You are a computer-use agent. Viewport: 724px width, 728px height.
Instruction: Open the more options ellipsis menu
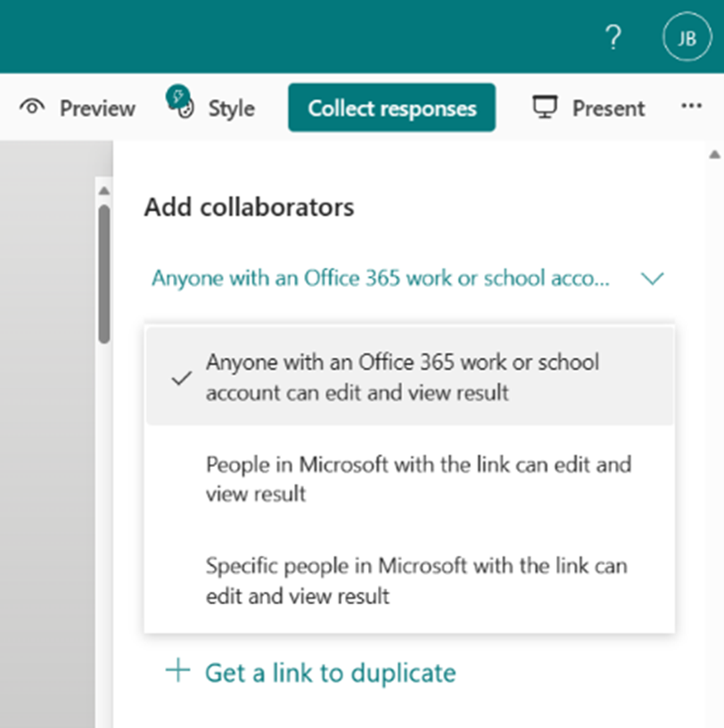click(x=691, y=106)
